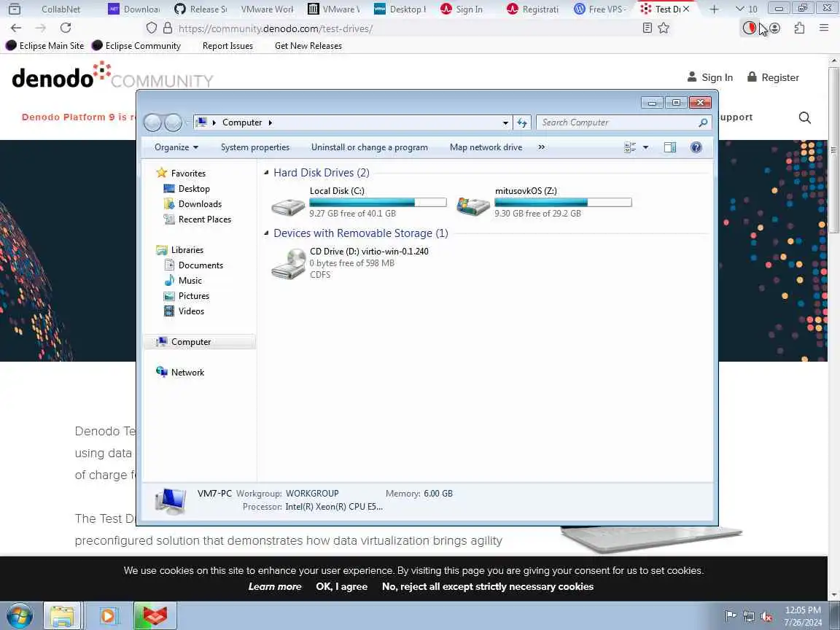Open Firefox account profile icon
Screen dimensions: 840x630
pyautogui.click(x=774, y=28)
